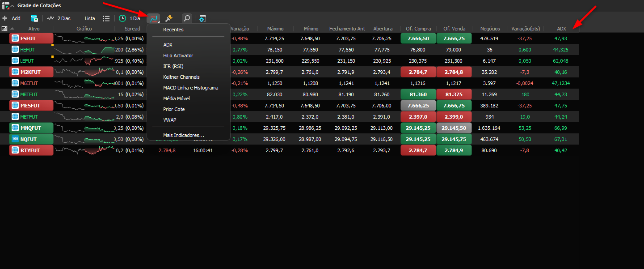Click the paintbrush formatting icon
This screenshot has width=644, height=269.
pyautogui.click(x=168, y=18)
